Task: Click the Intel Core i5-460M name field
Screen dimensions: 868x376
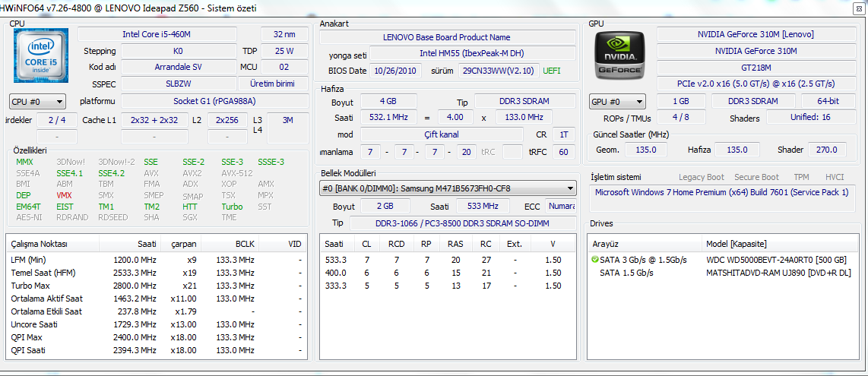Action: [x=157, y=34]
